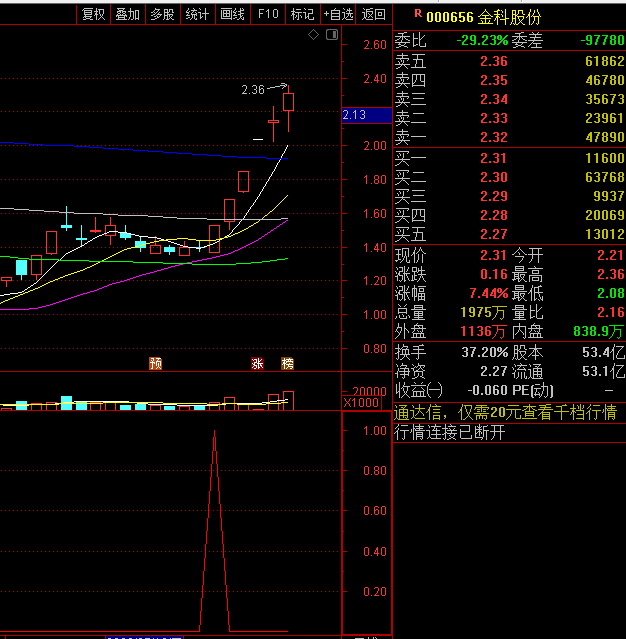Open the 统计 statistics tool

pyautogui.click(x=197, y=15)
